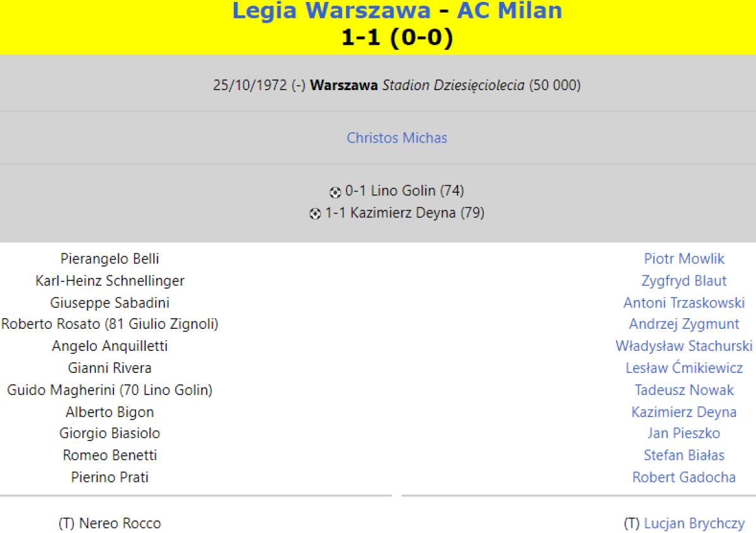Image resolution: width=756 pixels, height=533 pixels.
Task: Click the Stadion Dziesięciolecia venue text
Action: 454,85
